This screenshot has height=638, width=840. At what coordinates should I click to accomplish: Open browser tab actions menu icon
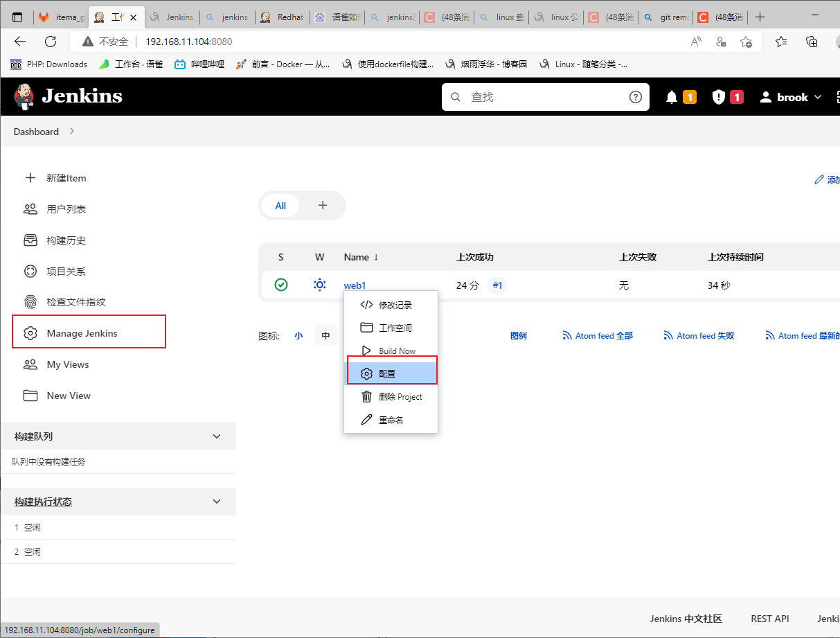coord(17,17)
